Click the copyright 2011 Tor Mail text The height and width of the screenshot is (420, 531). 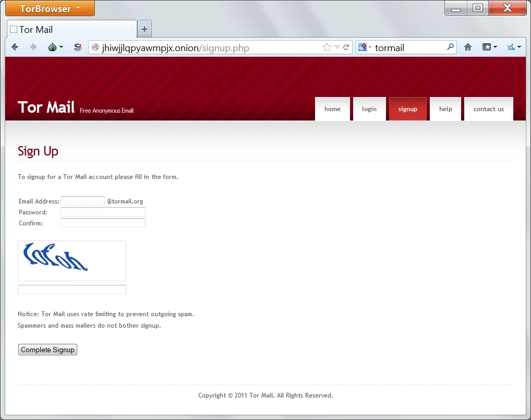point(265,395)
